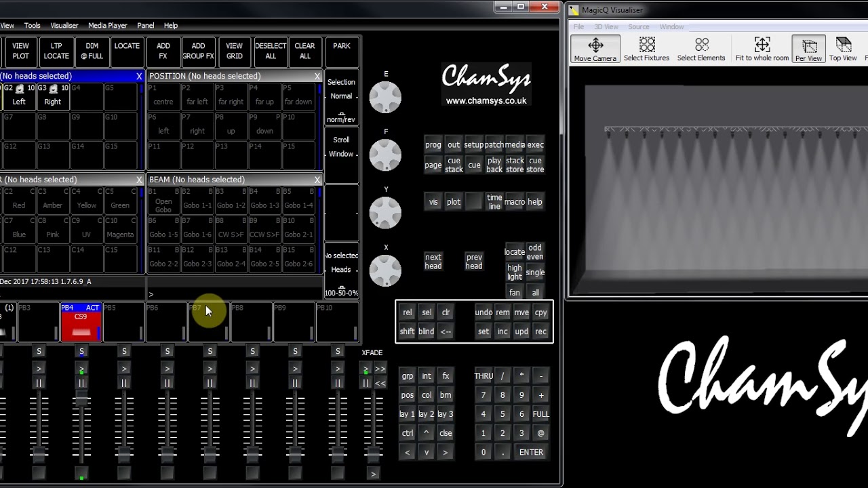868x488 pixels.
Task: Toggle the S select button for PB4
Action: pos(81,351)
